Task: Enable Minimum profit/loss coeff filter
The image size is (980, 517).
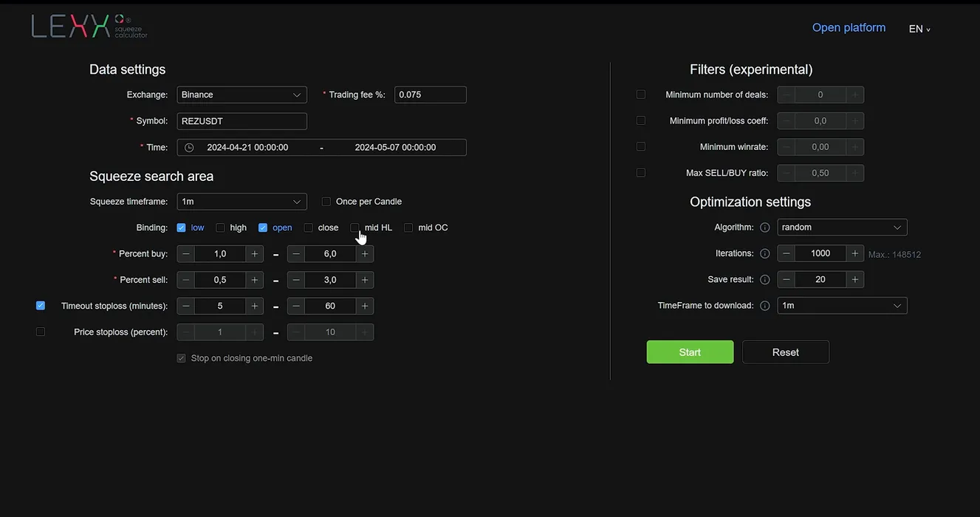Action: (641, 120)
